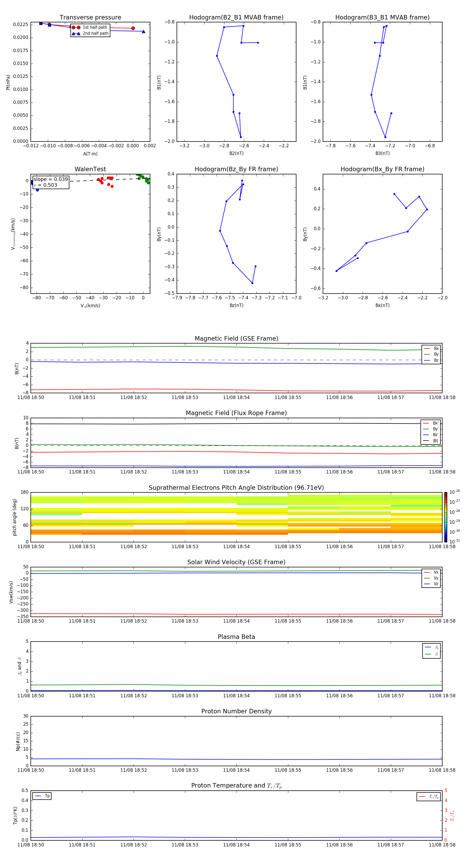Click the Np(#/cc) y-axis label
Screen dimensions: 473x868
pyautogui.click(x=18, y=741)
